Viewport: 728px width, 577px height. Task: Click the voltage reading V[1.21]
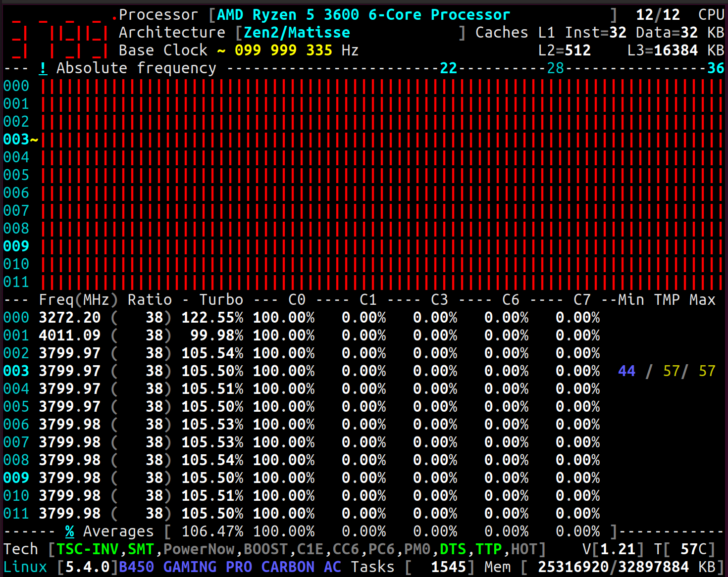tap(613, 549)
